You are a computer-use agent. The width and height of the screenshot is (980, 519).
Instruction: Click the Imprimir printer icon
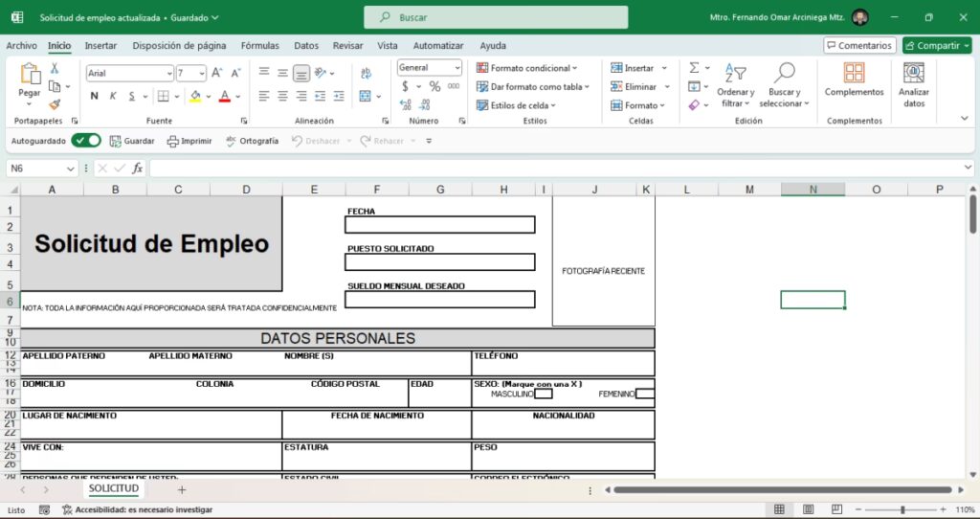(x=189, y=141)
